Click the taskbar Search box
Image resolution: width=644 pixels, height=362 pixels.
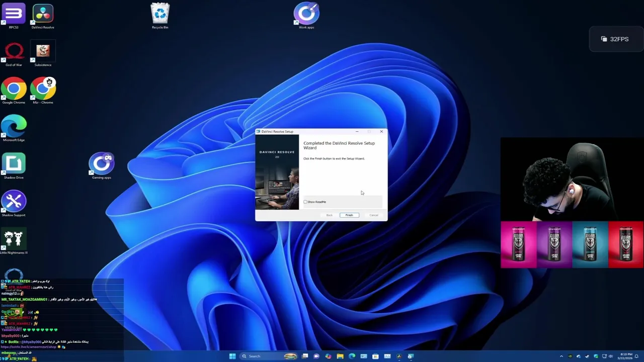point(268,356)
